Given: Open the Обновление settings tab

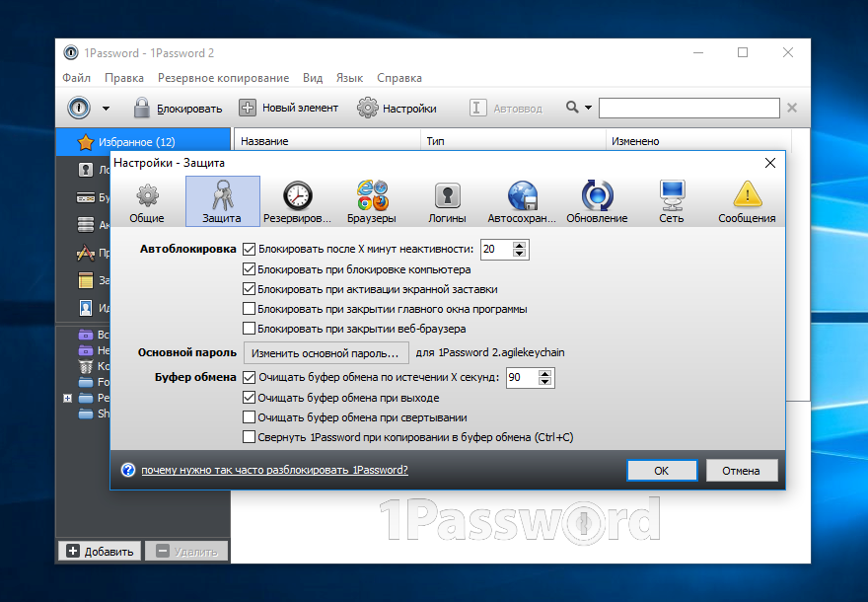Looking at the screenshot, I should (597, 202).
